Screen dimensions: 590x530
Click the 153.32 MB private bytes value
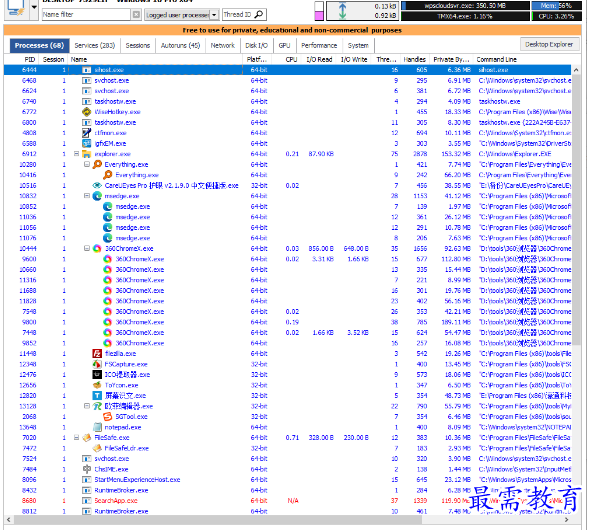click(x=456, y=154)
